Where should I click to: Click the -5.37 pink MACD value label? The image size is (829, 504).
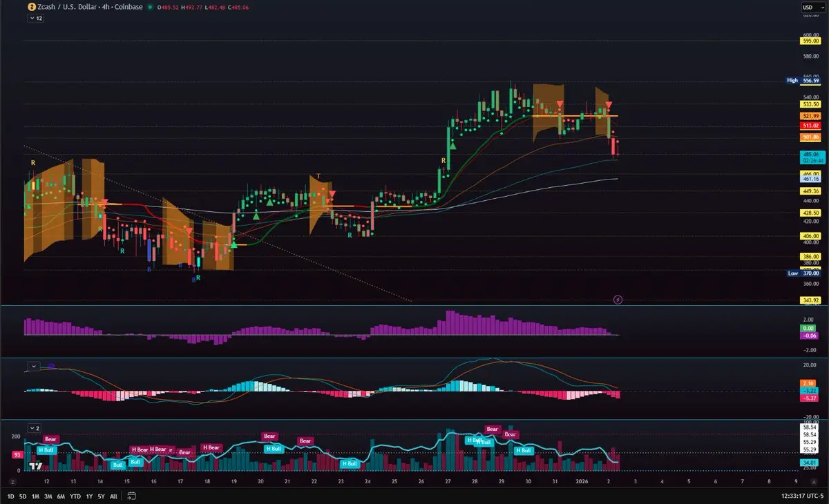(x=810, y=398)
